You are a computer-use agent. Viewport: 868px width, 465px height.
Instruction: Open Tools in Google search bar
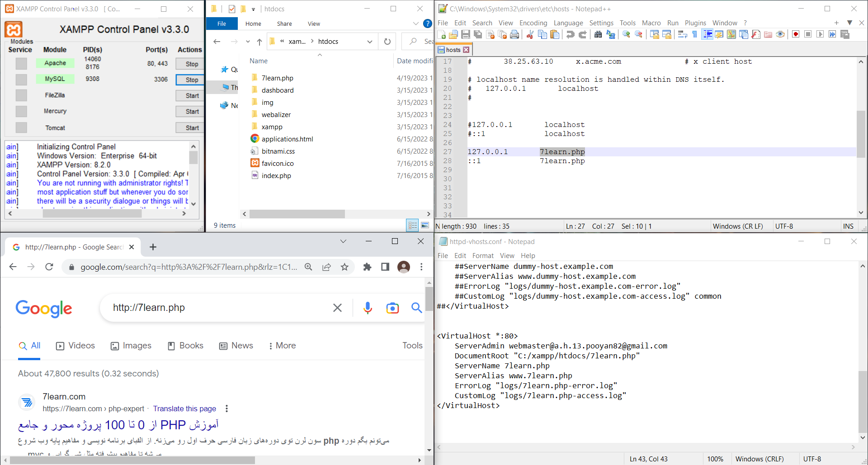point(412,346)
